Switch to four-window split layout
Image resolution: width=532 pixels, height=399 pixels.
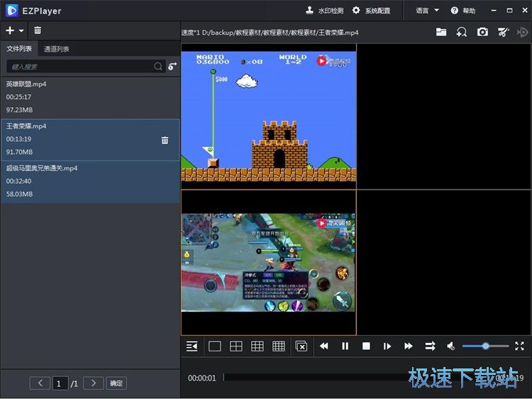pyautogui.click(x=236, y=346)
